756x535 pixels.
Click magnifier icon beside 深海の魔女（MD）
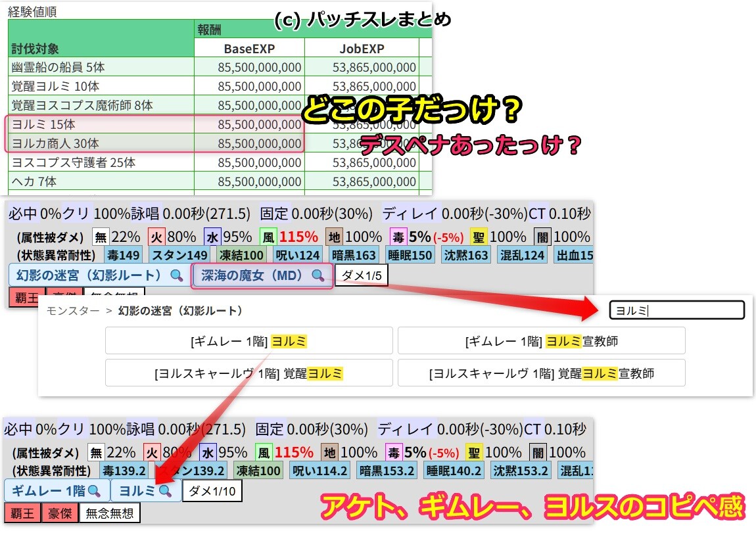[318, 275]
